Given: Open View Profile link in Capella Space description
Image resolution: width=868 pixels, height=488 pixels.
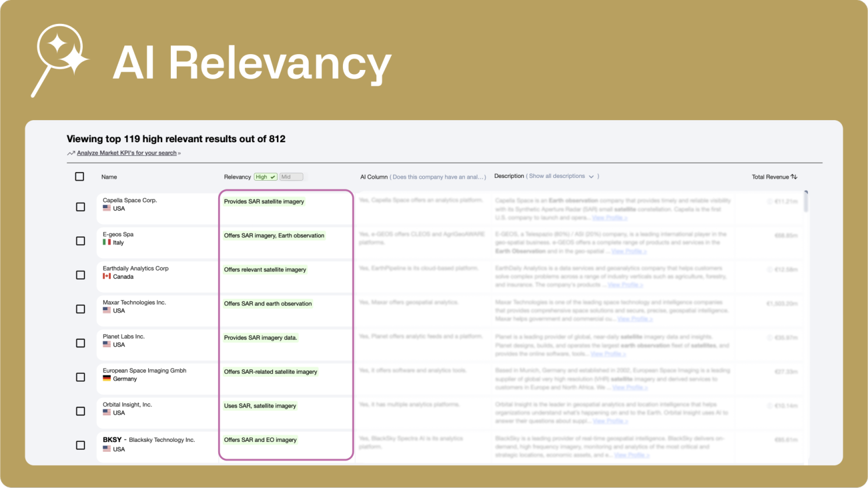Looking at the screenshot, I should [610, 217].
